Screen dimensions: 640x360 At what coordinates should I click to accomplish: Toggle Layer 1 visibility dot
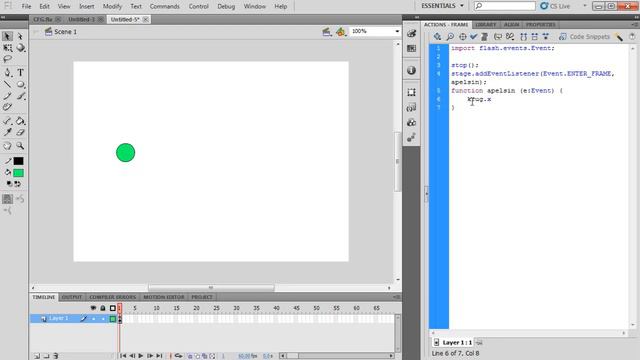pyautogui.click(x=93, y=319)
